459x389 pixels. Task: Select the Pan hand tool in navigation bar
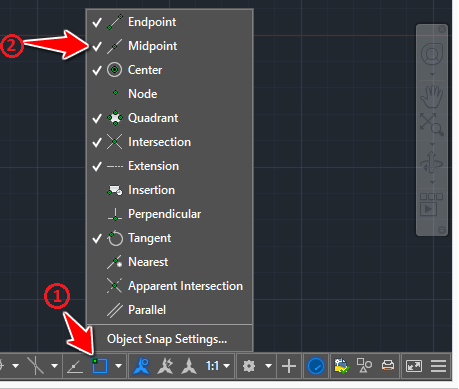(431, 96)
